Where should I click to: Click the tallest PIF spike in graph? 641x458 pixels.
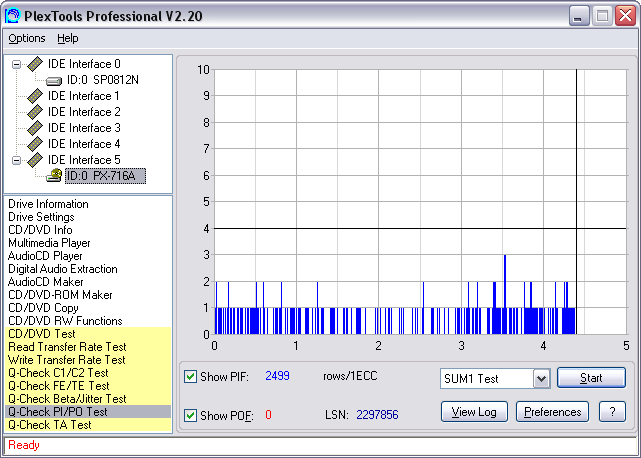click(505, 294)
